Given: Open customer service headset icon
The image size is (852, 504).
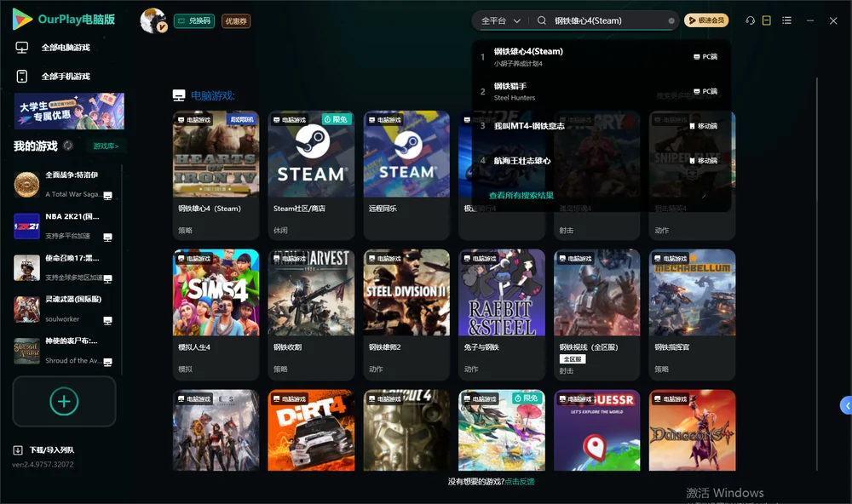Looking at the screenshot, I should pos(750,20).
